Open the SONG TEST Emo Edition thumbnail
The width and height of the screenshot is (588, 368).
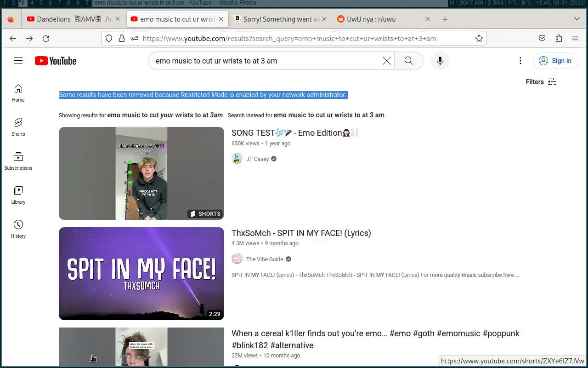coord(141,173)
